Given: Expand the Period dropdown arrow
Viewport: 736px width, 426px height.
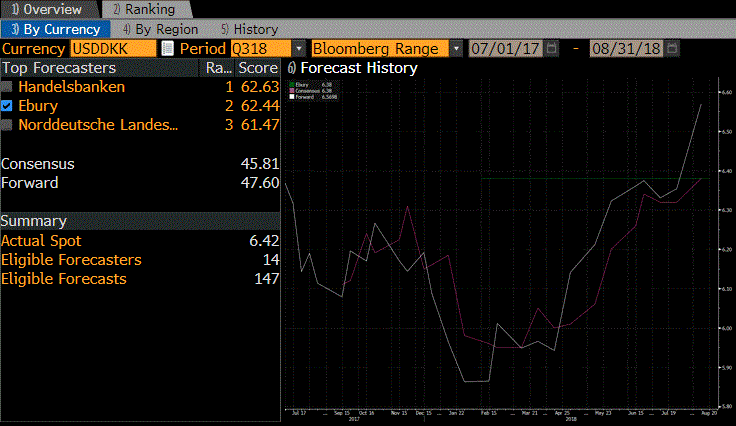Looking at the screenshot, I should (x=299, y=48).
